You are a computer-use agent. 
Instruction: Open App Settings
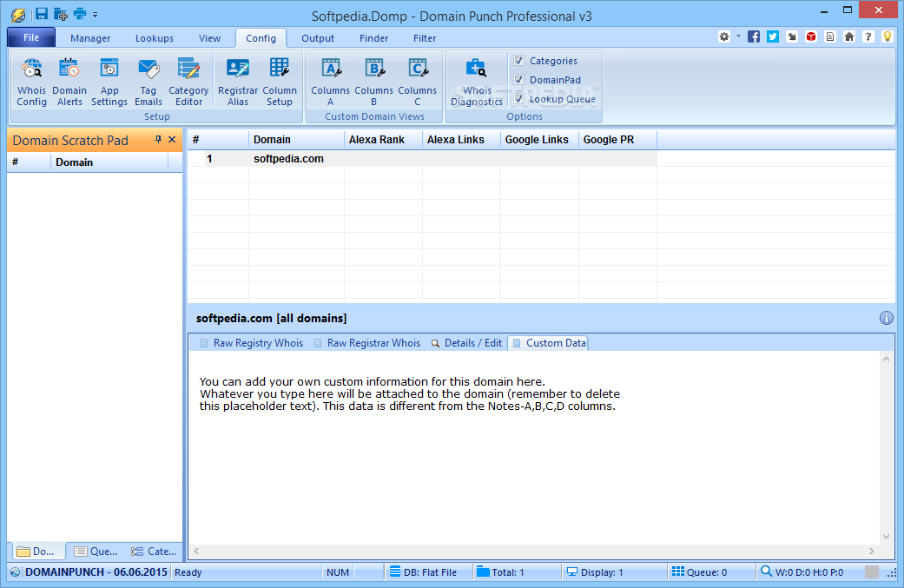(x=109, y=82)
